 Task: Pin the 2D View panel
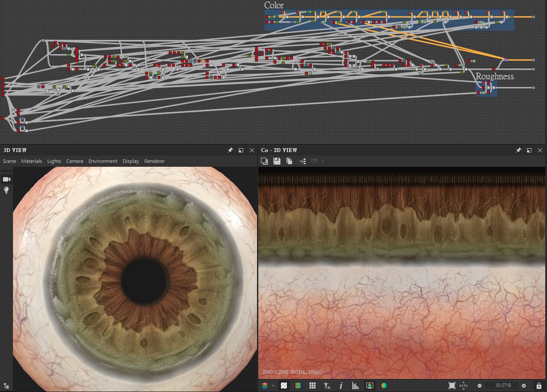pyautogui.click(x=518, y=150)
